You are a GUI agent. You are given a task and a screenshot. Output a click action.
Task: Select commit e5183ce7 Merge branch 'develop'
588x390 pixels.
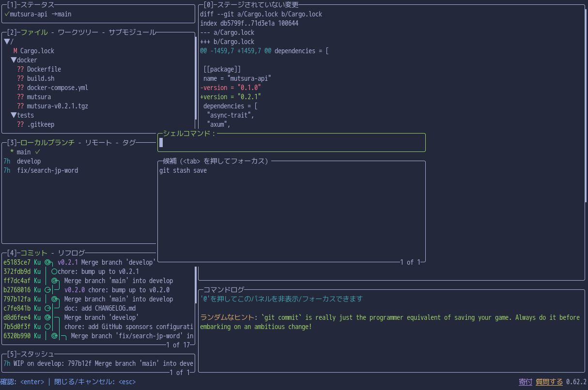click(x=80, y=262)
